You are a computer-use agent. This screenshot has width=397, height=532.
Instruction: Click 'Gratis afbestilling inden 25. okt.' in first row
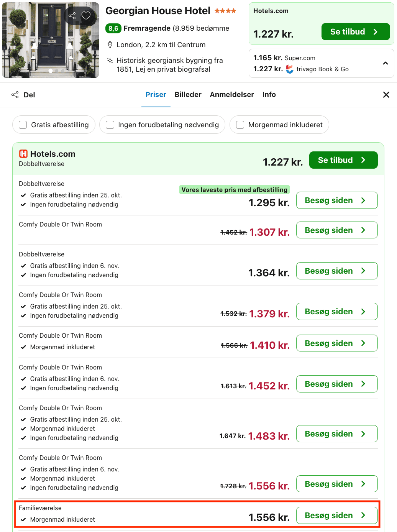coord(76,195)
